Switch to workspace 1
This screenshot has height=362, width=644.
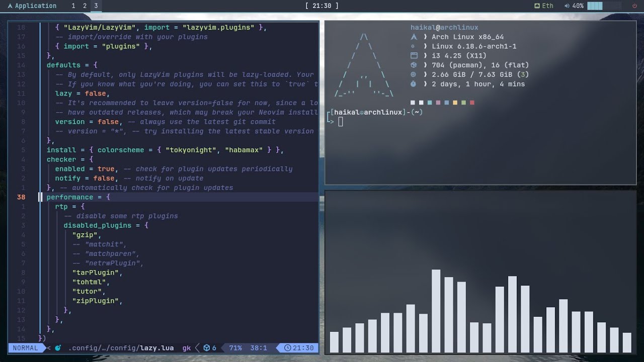point(73,6)
